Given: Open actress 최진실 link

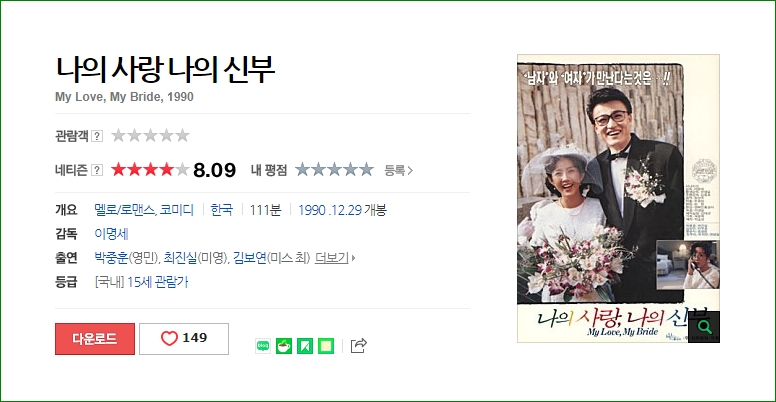Looking at the screenshot, I should (180, 258).
